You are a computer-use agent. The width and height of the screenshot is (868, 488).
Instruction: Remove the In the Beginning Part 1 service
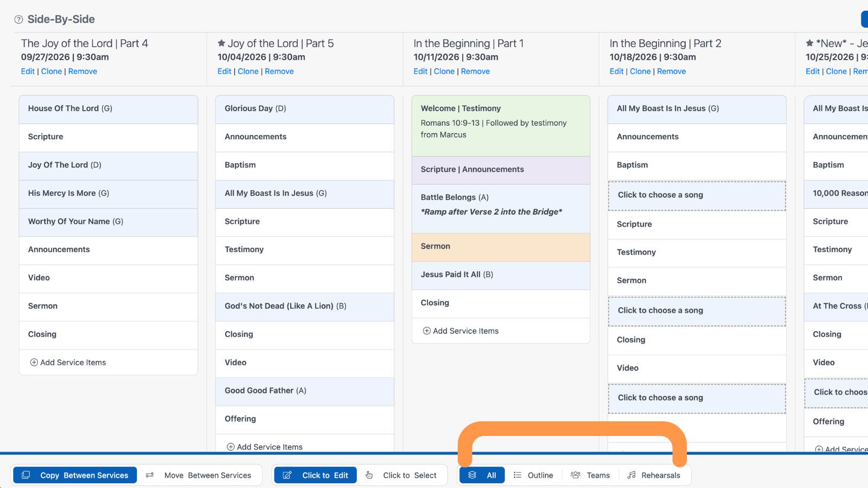coord(475,71)
